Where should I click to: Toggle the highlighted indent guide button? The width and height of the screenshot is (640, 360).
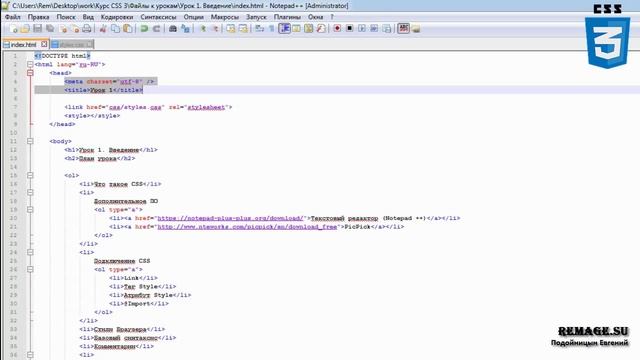[284, 28]
